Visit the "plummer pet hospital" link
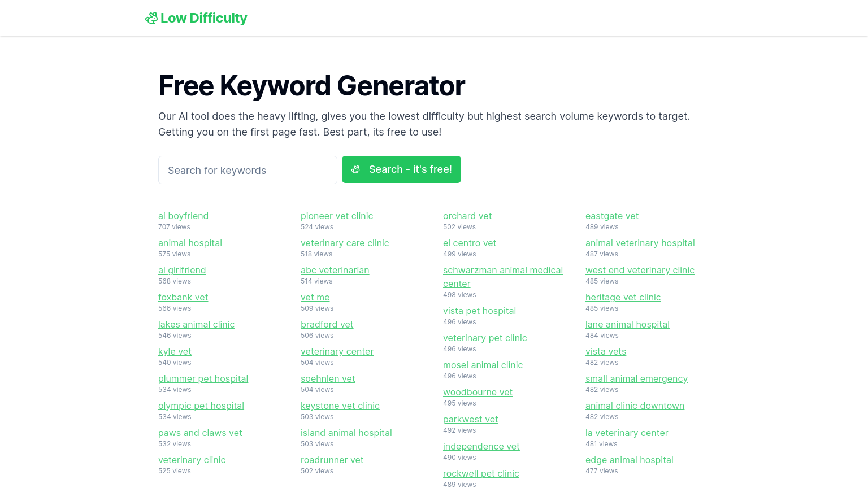The image size is (868, 488). [x=203, y=378]
